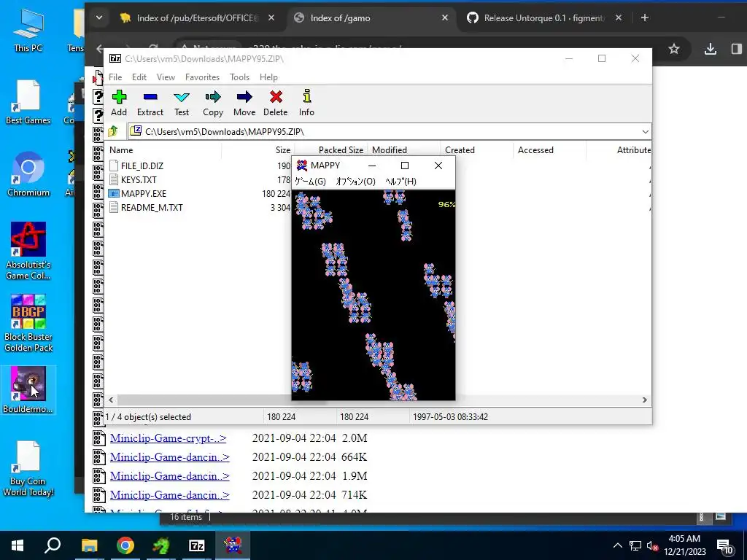
Task: Open File Explorer from taskbar
Action: point(89,545)
